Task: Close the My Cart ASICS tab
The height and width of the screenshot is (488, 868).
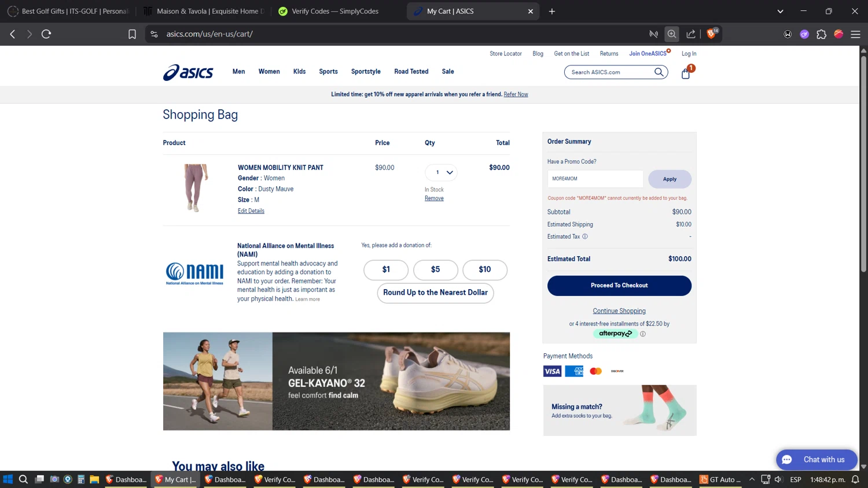Action: point(530,11)
